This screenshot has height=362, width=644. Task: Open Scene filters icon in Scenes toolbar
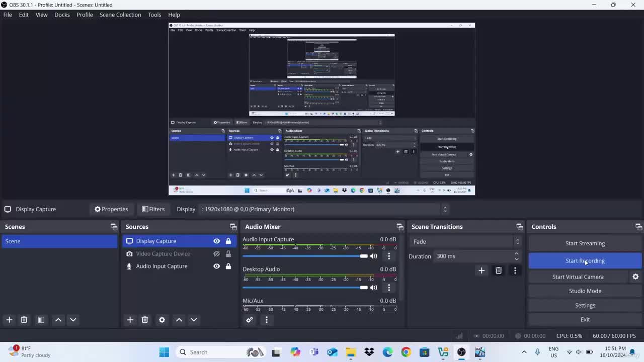coord(41,320)
